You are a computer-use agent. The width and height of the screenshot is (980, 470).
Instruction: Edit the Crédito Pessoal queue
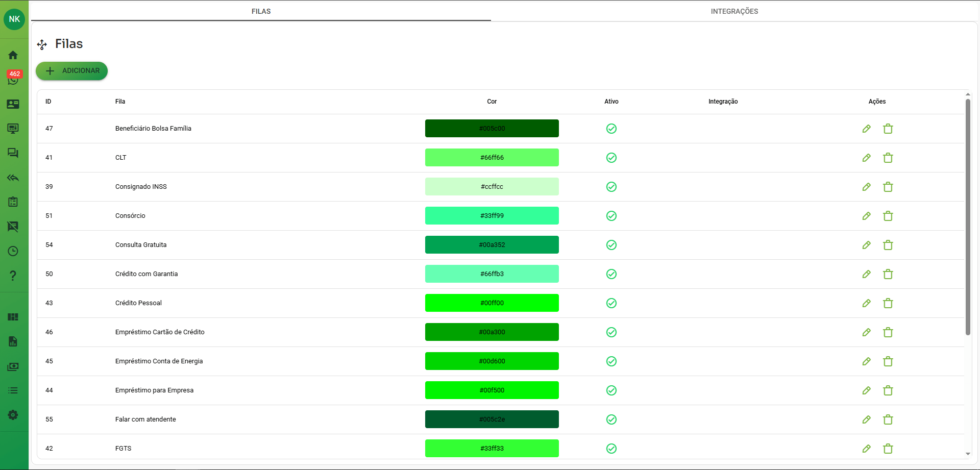click(866, 303)
